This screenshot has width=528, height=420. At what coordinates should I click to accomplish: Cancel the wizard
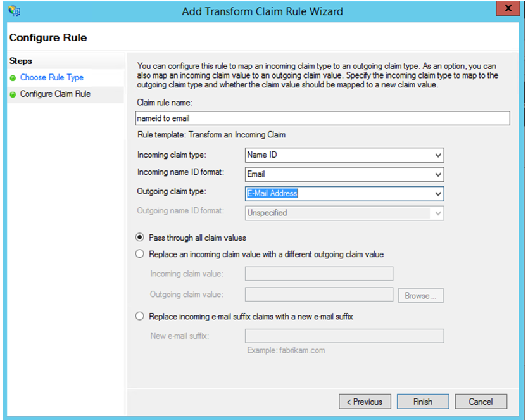pyautogui.click(x=481, y=402)
